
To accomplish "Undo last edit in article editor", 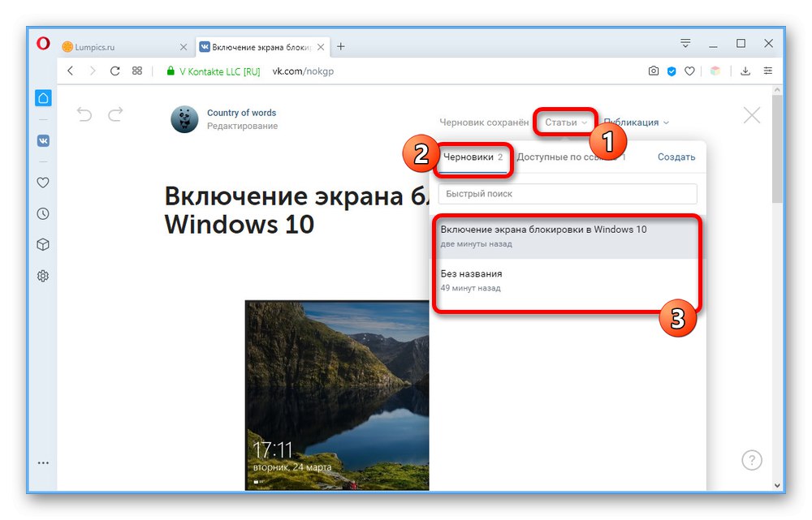I will coord(84,114).
